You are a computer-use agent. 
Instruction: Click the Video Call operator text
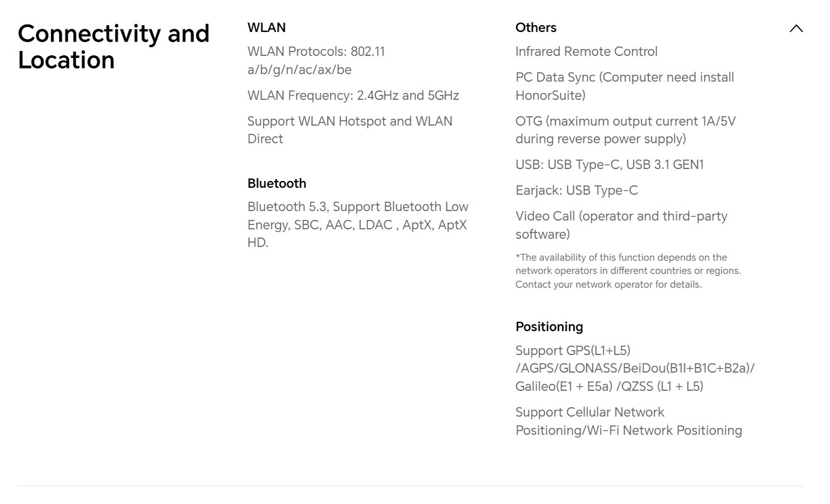621,225
